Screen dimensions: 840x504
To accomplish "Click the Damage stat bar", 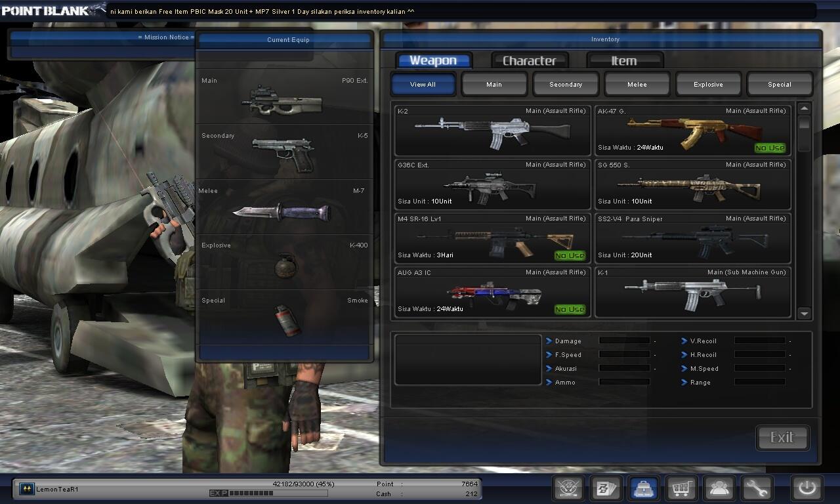I will click(x=625, y=341).
